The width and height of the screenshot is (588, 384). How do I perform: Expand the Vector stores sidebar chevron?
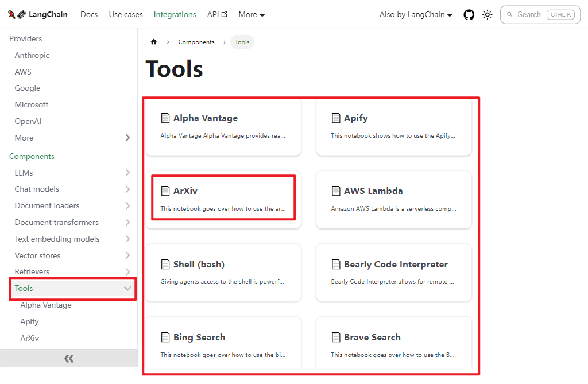127,255
